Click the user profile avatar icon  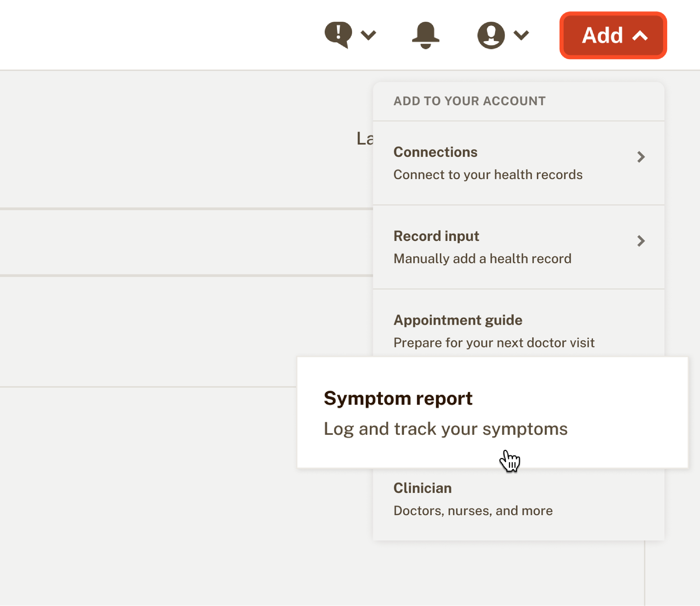pyautogui.click(x=491, y=35)
